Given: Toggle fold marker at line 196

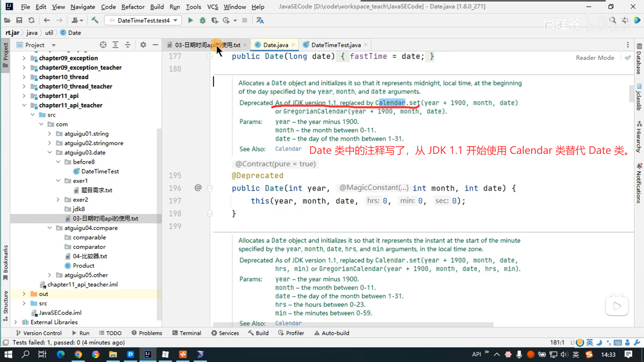Looking at the screenshot, I should point(210,188).
